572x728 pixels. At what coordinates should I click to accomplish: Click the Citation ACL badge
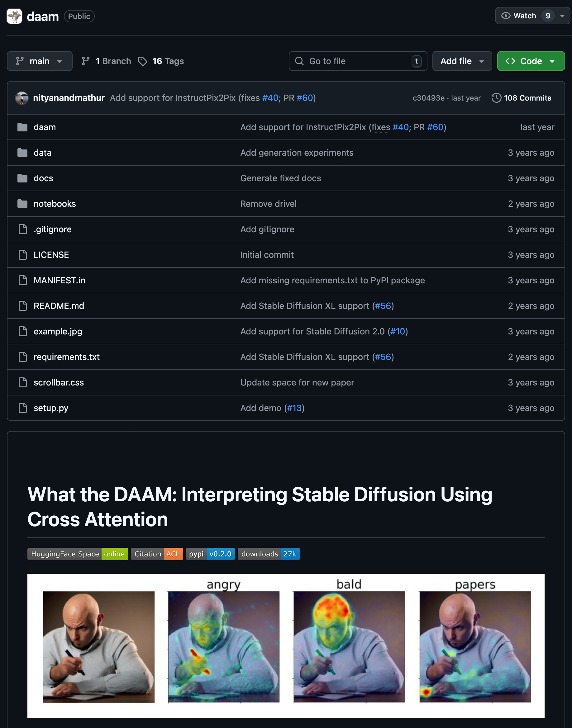(x=157, y=554)
